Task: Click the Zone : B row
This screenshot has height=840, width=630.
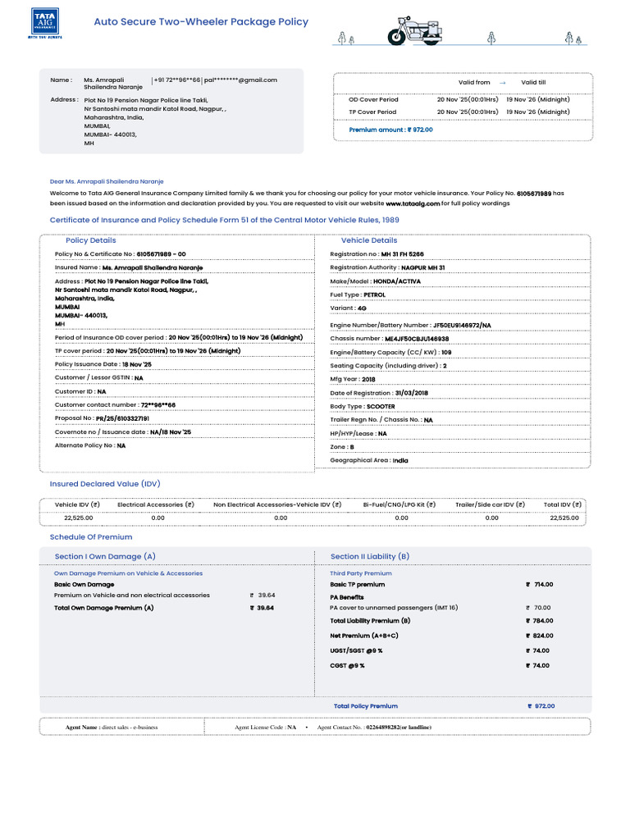Action: tap(342, 447)
